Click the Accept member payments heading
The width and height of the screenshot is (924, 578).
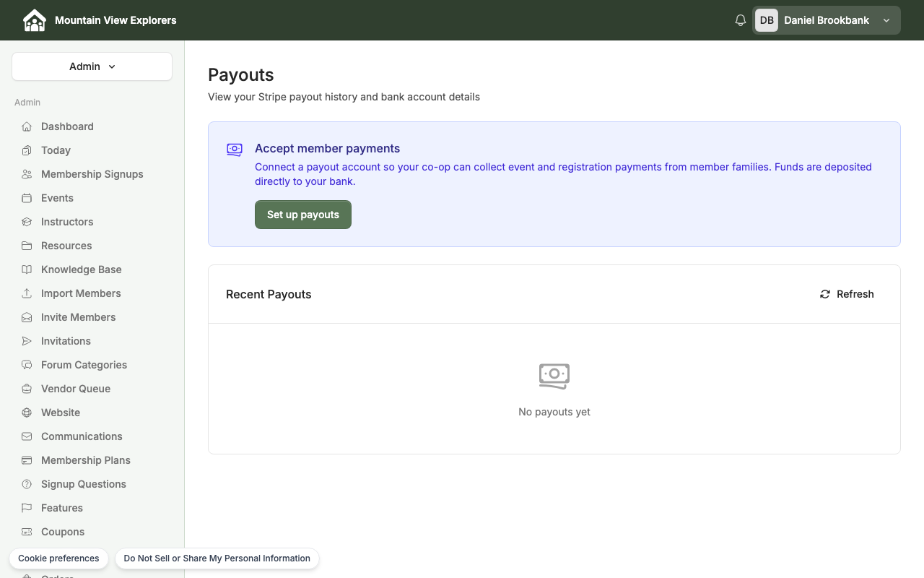tap(327, 148)
